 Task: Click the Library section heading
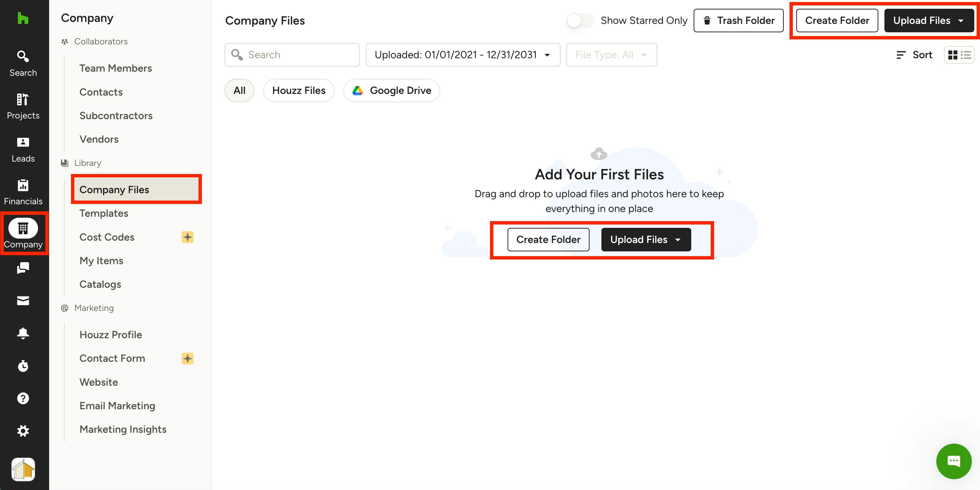(x=87, y=163)
